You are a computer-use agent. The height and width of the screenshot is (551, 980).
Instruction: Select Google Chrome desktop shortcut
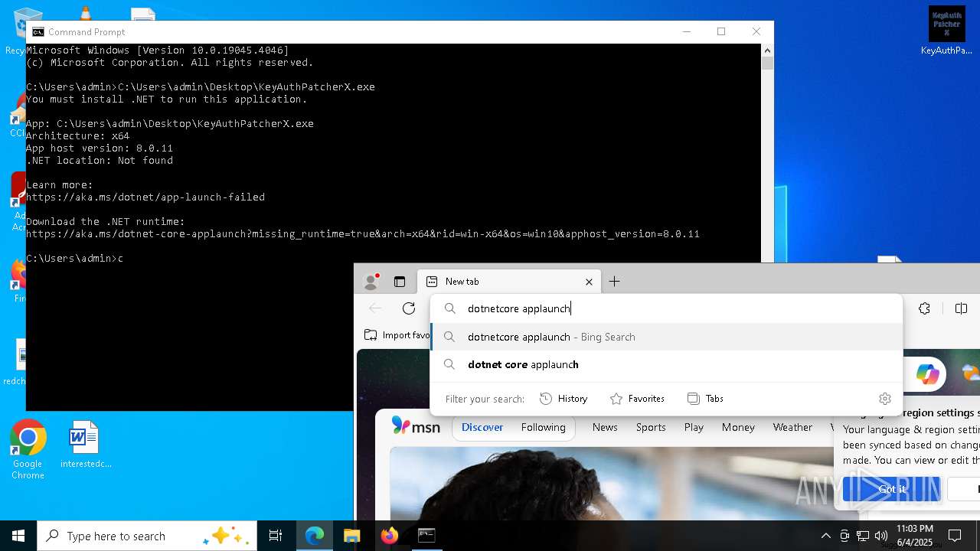point(28,450)
